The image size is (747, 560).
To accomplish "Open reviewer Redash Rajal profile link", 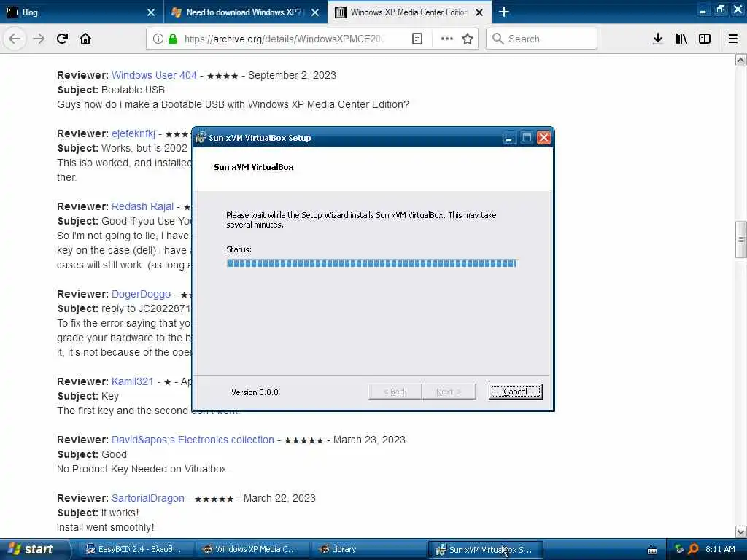I will [142, 206].
